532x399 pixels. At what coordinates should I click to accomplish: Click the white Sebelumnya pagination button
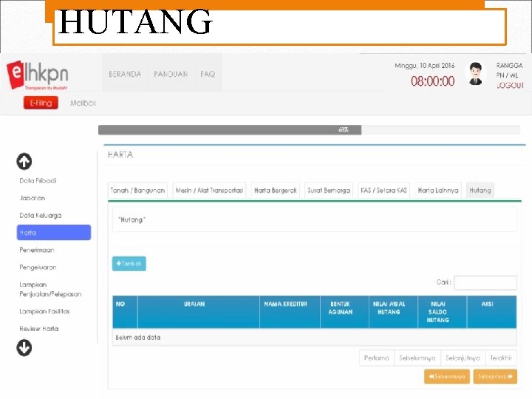point(417,358)
